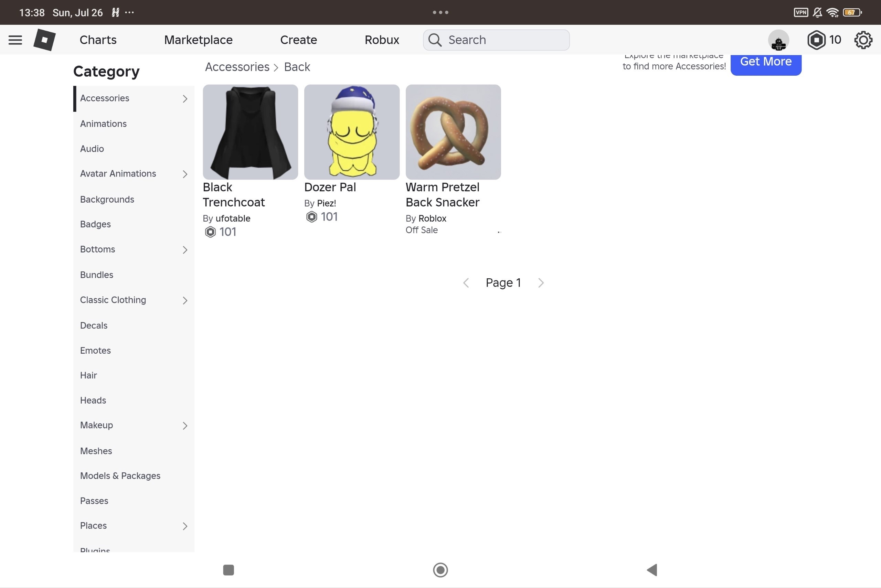
Task: Select the Emotes category
Action: click(x=134, y=351)
